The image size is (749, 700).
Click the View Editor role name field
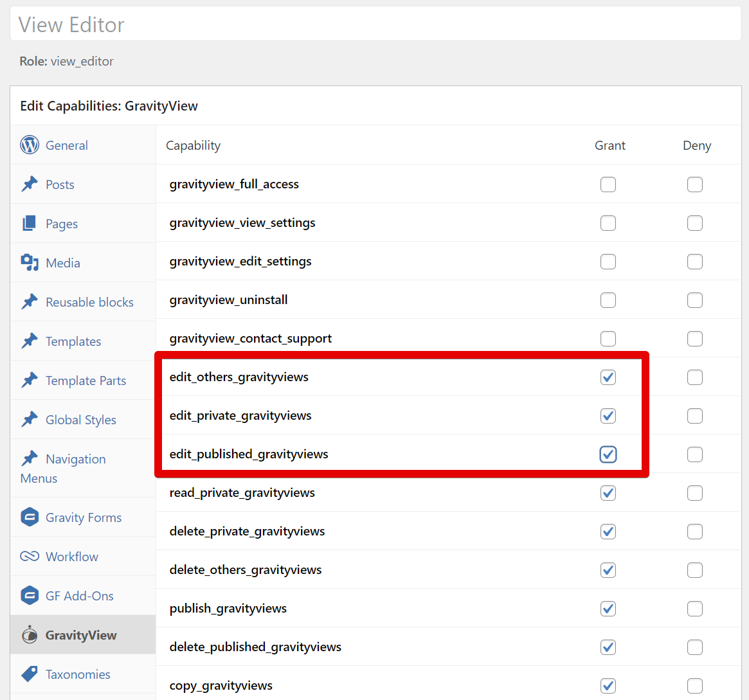pos(375,25)
